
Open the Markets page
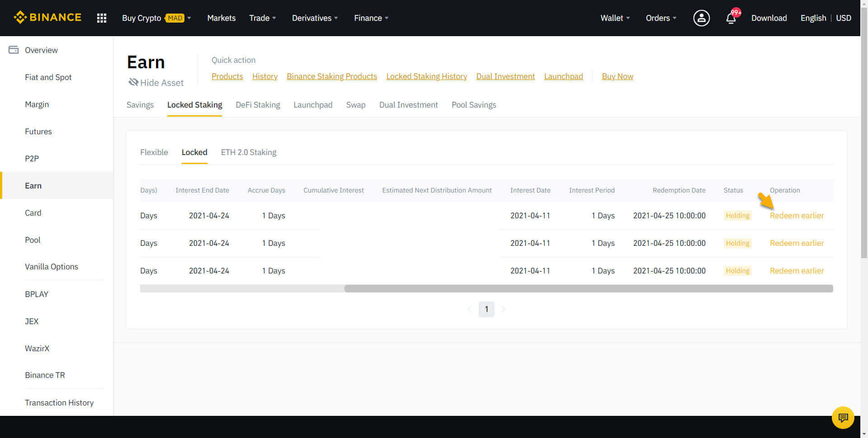[222, 18]
